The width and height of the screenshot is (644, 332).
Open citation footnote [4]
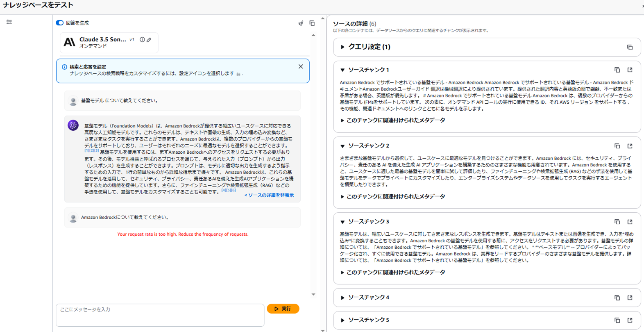click(x=224, y=190)
